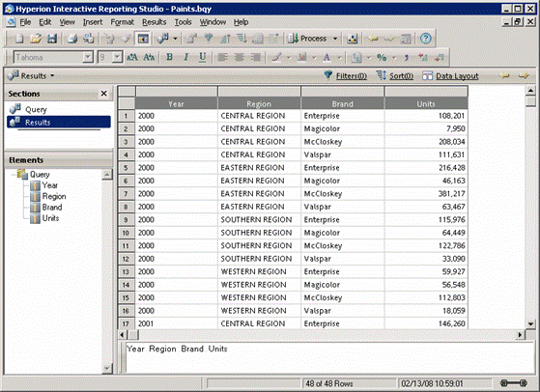Click the Print icon

pos(72,39)
